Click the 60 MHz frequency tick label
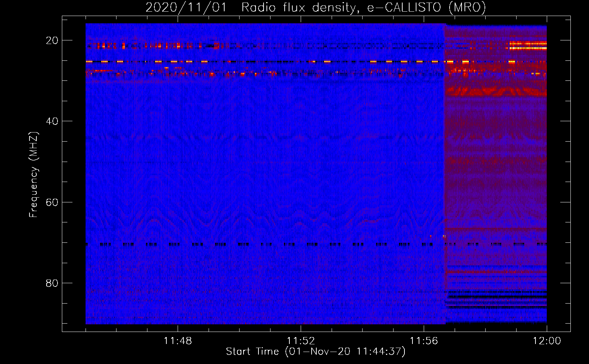This screenshot has width=589, height=364. click(52, 202)
